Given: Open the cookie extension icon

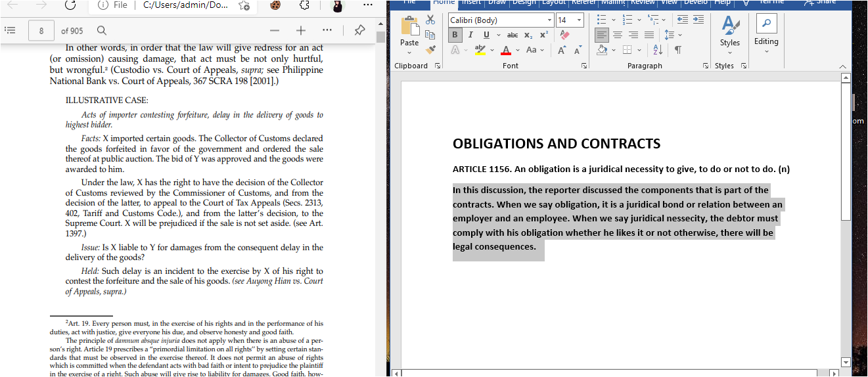Looking at the screenshot, I should coord(275,5).
